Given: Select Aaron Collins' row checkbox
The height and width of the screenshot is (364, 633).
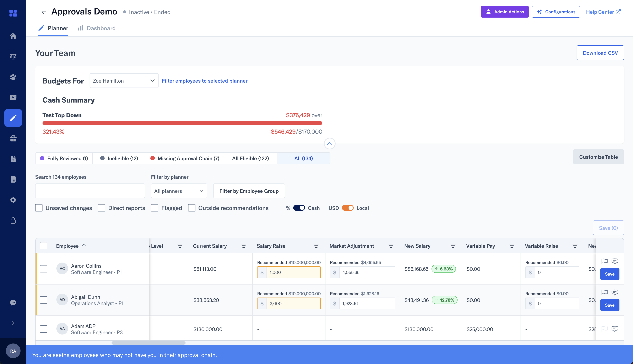Looking at the screenshot, I should [44, 269].
